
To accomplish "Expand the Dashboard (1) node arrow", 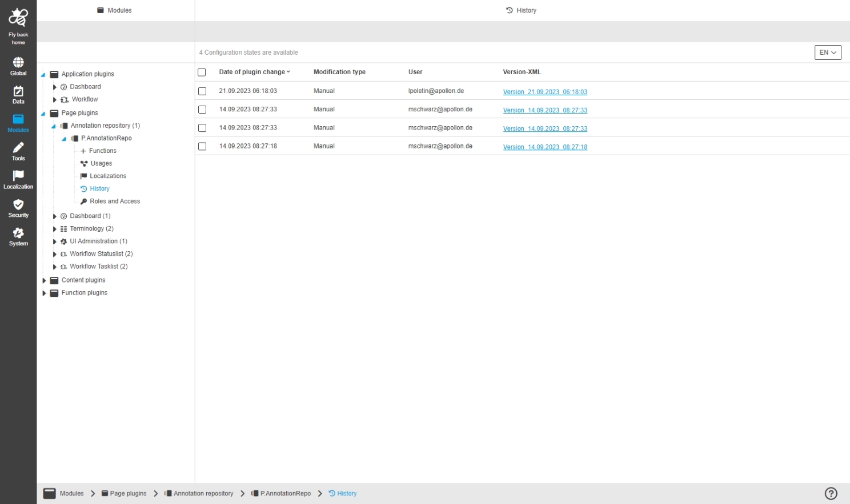I will (54, 216).
